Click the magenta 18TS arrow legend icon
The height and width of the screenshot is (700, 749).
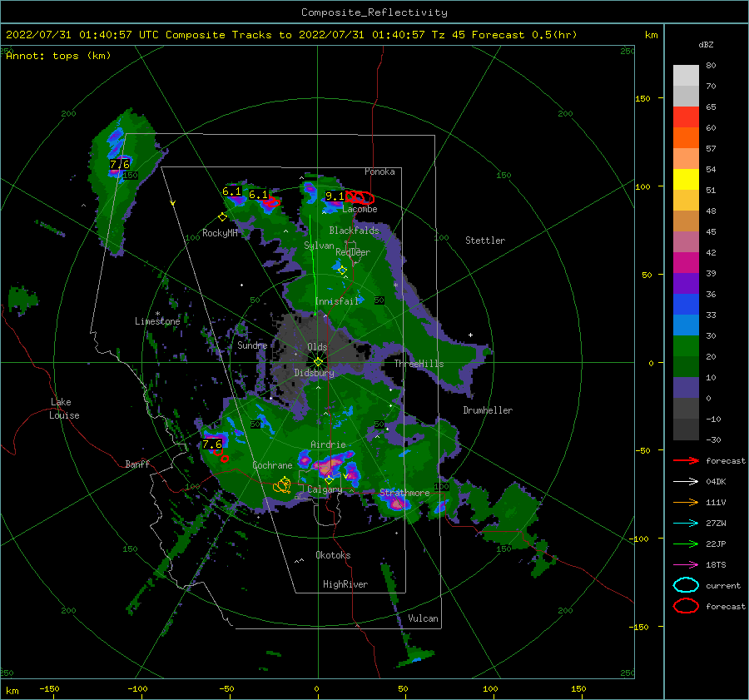click(686, 565)
